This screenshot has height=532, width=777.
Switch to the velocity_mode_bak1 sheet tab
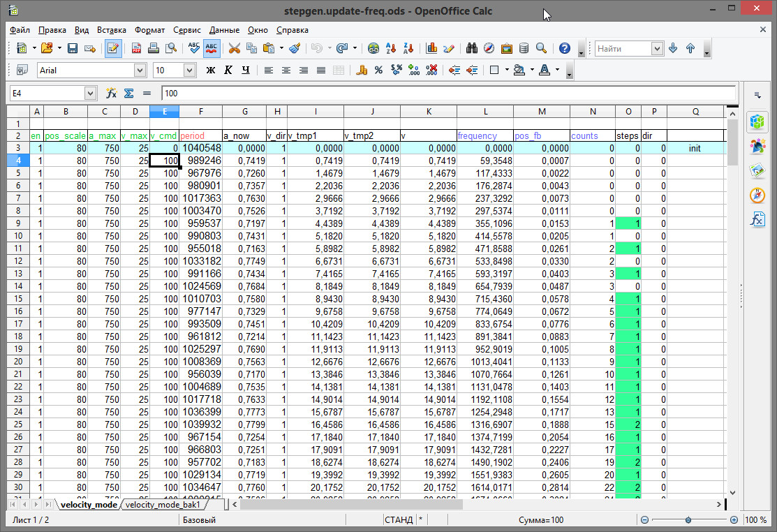pos(163,504)
